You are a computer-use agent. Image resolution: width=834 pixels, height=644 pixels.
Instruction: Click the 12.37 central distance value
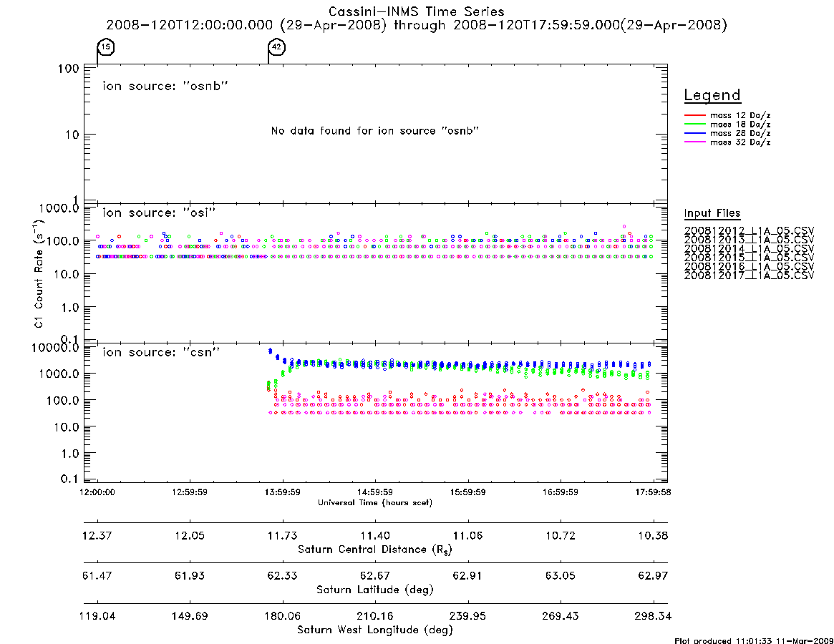[97, 535]
